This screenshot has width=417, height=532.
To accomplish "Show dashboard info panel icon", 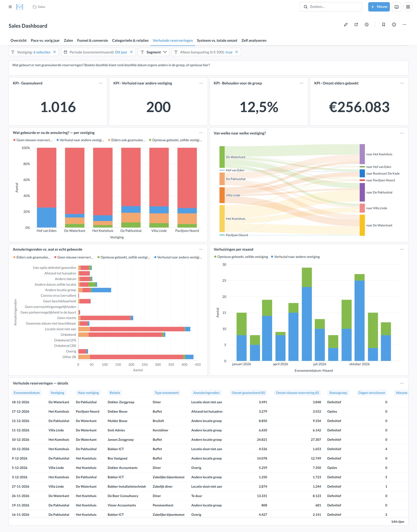I will [394, 24].
